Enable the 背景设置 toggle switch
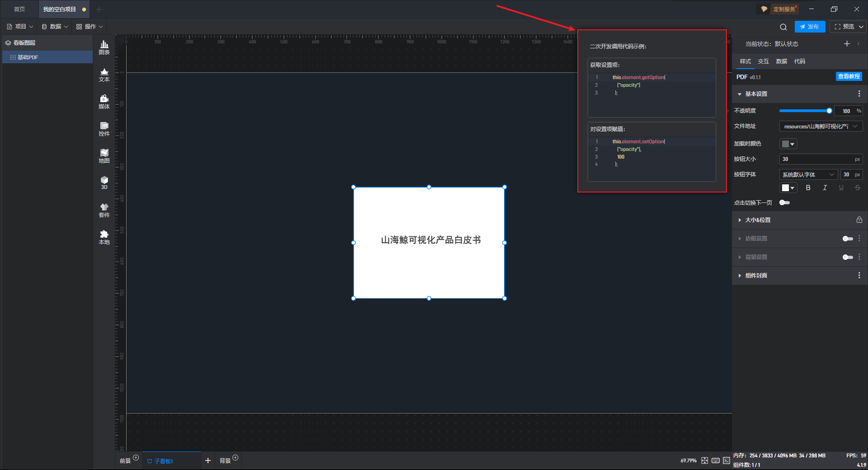Viewport: 868px width, 470px height. (x=847, y=257)
